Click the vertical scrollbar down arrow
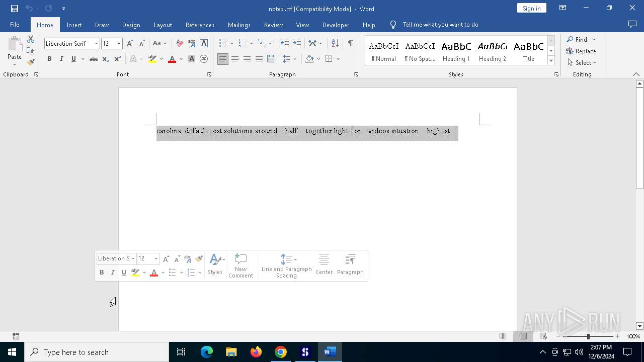 (x=639, y=326)
